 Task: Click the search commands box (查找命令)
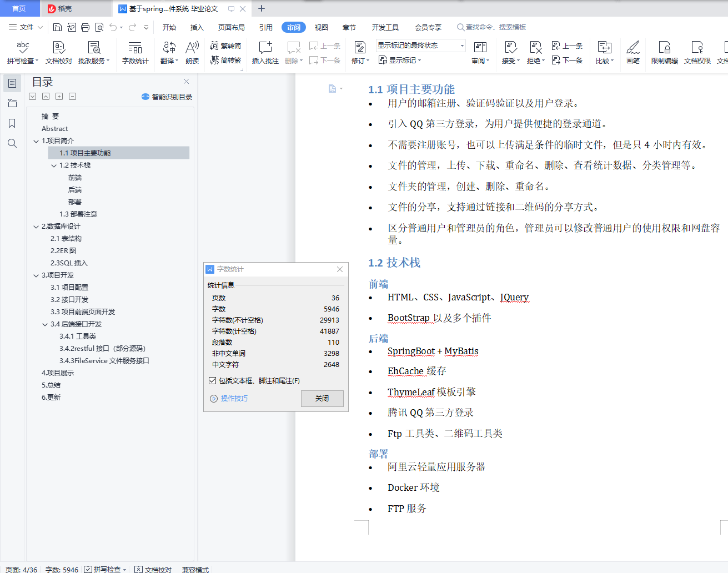coord(491,27)
